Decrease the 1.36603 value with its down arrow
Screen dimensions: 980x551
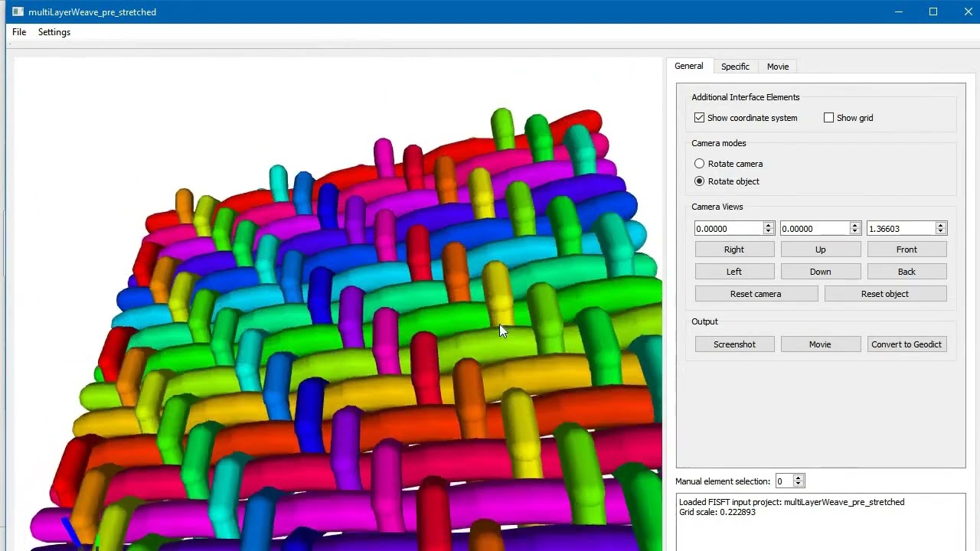pos(941,232)
